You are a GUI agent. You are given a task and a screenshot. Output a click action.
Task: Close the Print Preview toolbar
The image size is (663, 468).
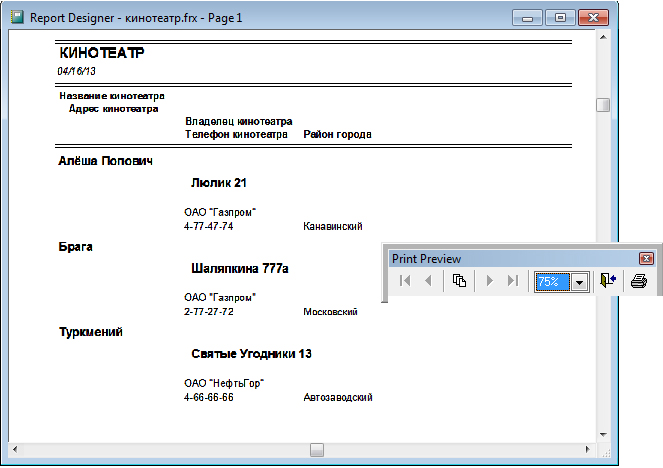click(646, 258)
